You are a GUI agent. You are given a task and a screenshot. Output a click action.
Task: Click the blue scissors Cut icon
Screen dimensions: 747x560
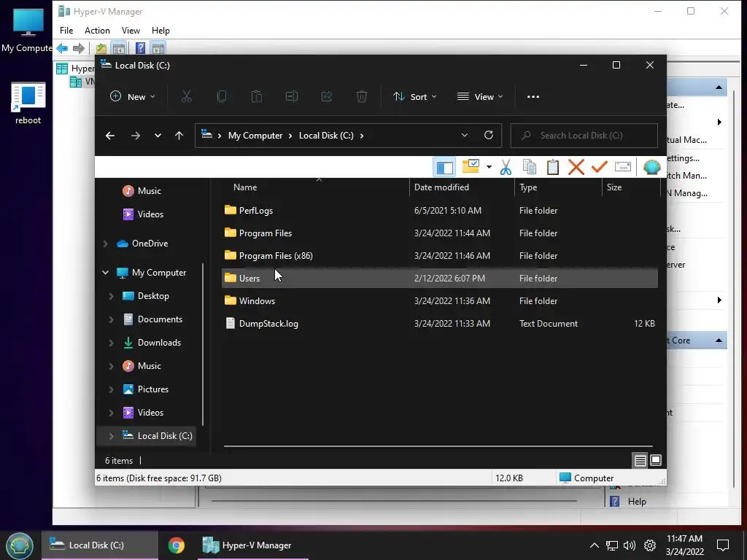(506, 167)
